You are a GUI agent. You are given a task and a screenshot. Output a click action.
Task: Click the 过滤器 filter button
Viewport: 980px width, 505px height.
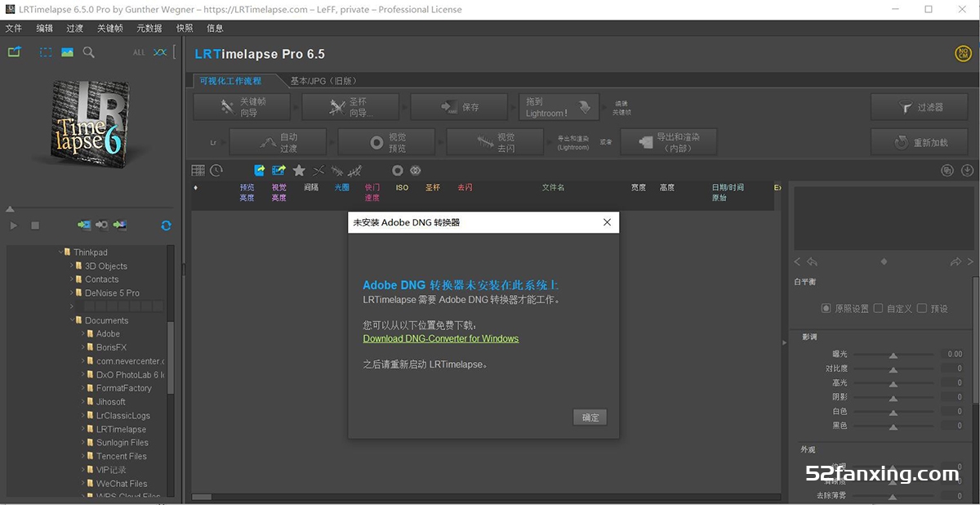919,107
